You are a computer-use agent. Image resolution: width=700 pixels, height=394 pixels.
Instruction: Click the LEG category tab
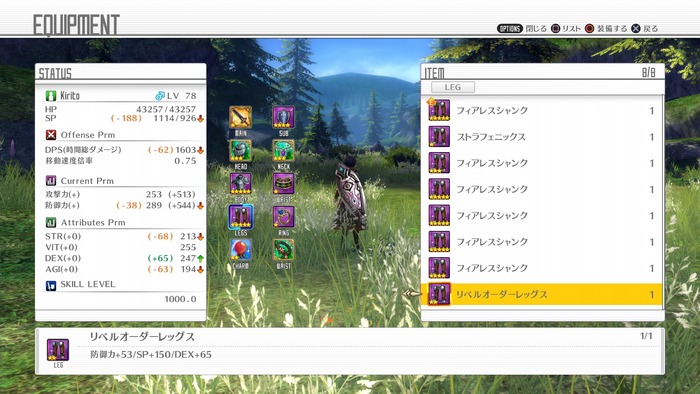coord(453,87)
